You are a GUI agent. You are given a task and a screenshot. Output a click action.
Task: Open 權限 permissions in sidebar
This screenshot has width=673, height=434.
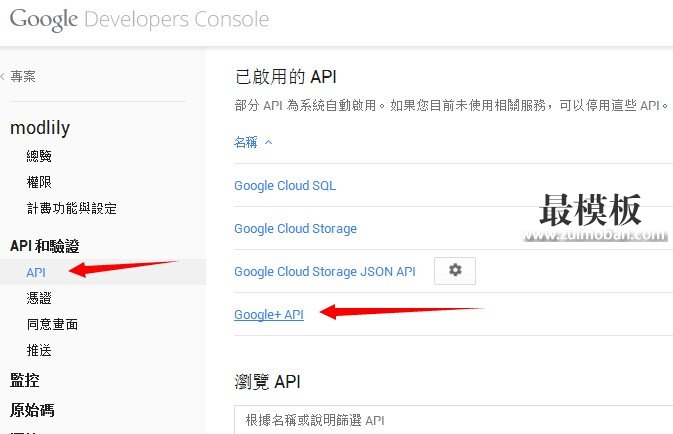click(39, 182)
